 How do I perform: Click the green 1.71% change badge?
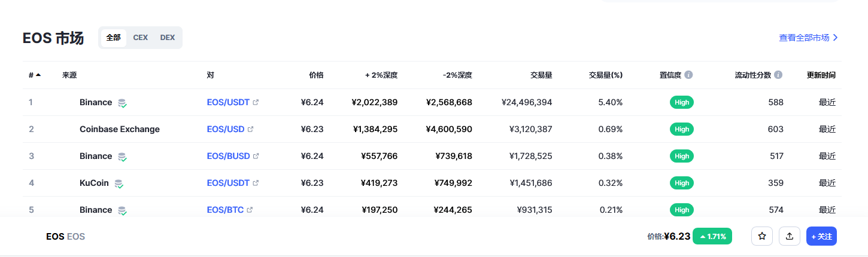[714, 236]
